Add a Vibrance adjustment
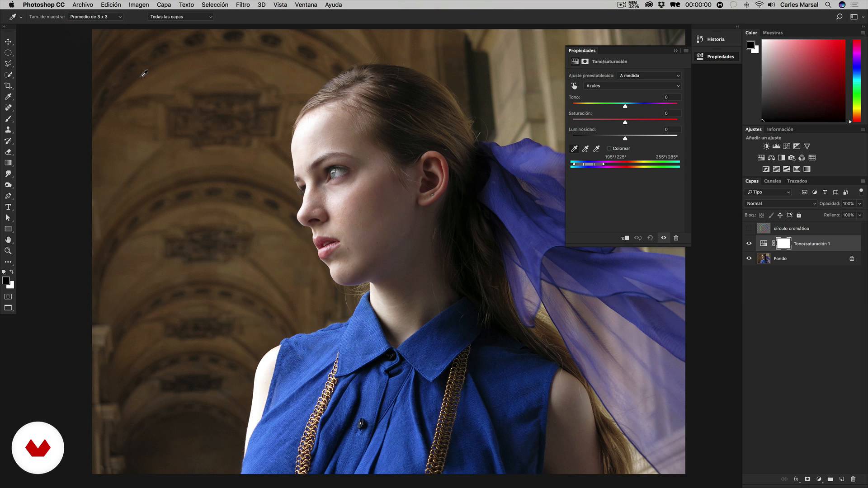Viewport: 868px width, 488px height. pos(807,146)
